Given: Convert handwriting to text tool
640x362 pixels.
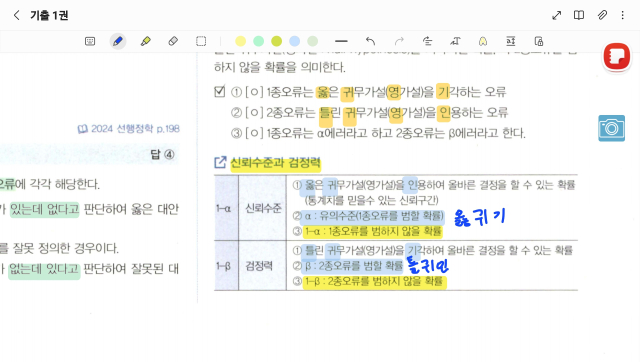Looking at the screenshot, I should click(455, 41).
